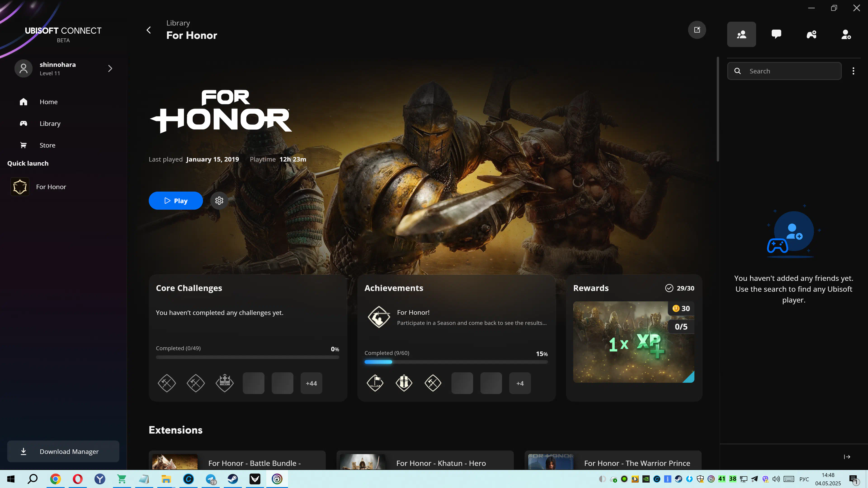Screen dimensions: 868x488
Task: Open For Honor - The Warrior Prince extension
Action: pyautogui.click(x=613, y=460)
